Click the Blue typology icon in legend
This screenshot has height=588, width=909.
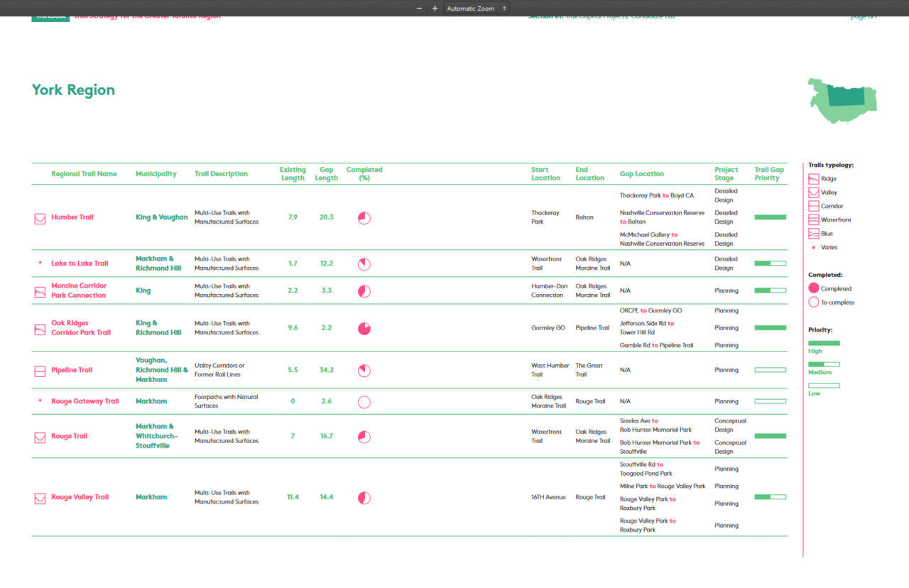tap(814, 234)
